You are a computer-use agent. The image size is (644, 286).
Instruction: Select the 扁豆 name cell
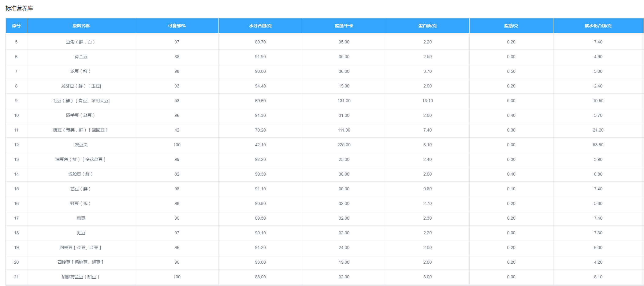81,218
